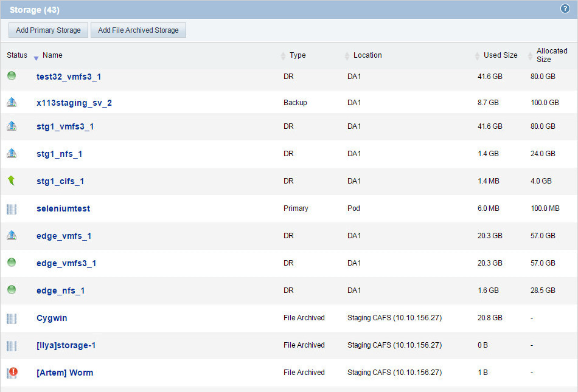Sort the list by Type column
The height and width of the screenshot is (392, 578).
(x=298, y=55)
